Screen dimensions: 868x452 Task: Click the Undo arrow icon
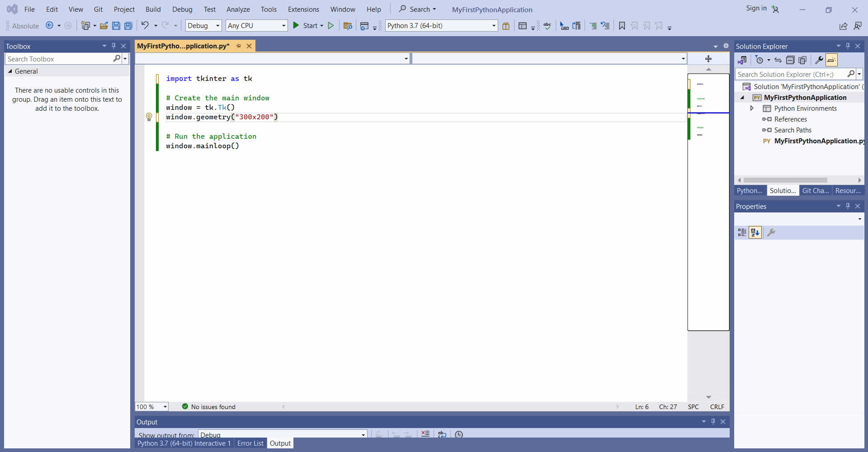coord(145,25)
